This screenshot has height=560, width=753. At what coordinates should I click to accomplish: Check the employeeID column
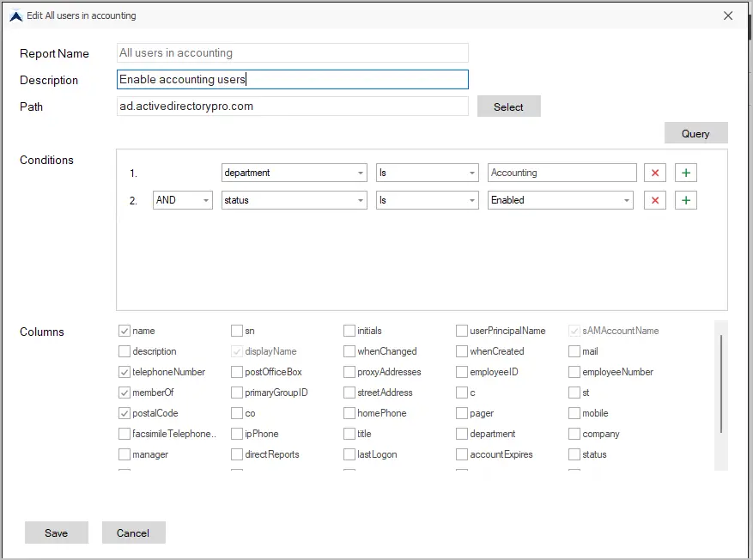(x=461, y=372)
